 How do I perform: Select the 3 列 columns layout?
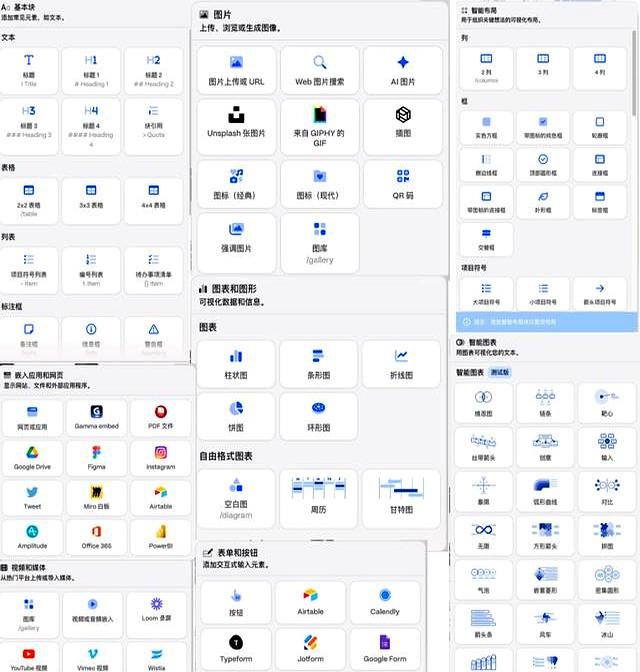click(x=543, y=69)
